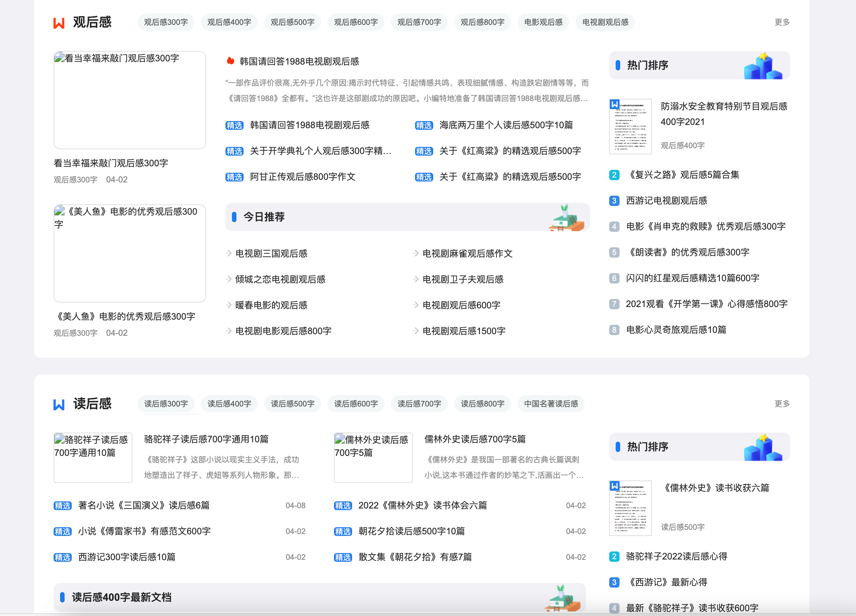The width and height of the screenshot is (856, 616).
Task: Select the 读后感400字 tag
Action: click(x=229, y=404)
